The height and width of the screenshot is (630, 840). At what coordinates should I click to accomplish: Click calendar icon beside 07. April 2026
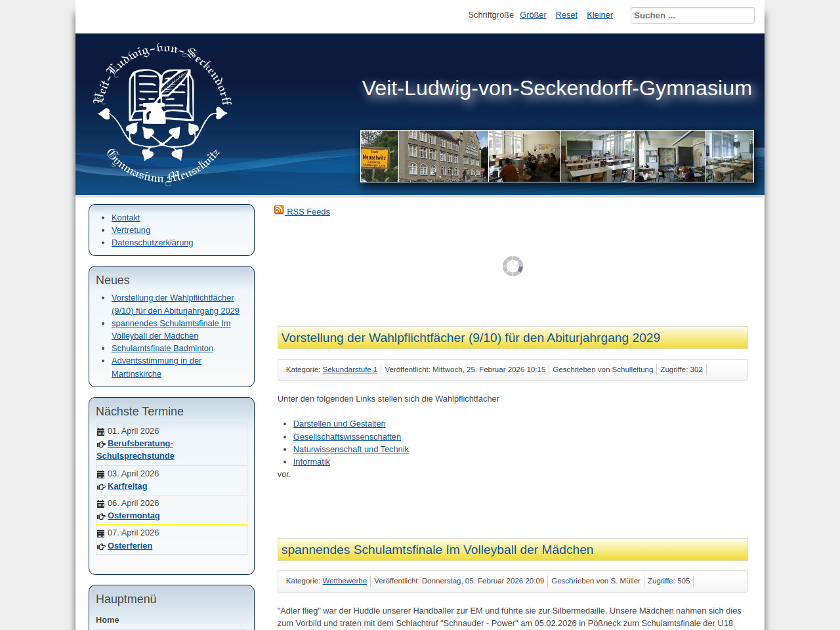tap(100, 534)
